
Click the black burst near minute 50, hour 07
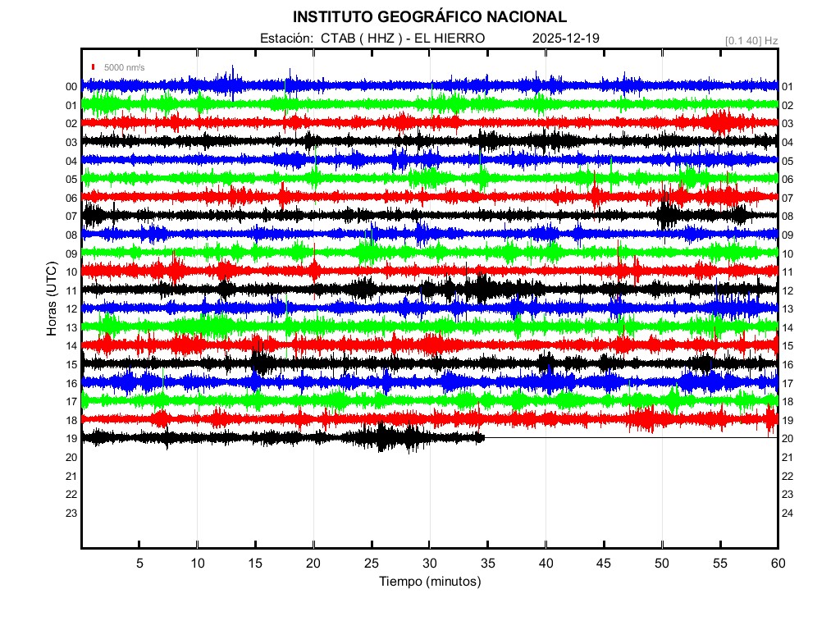point(667,216)
